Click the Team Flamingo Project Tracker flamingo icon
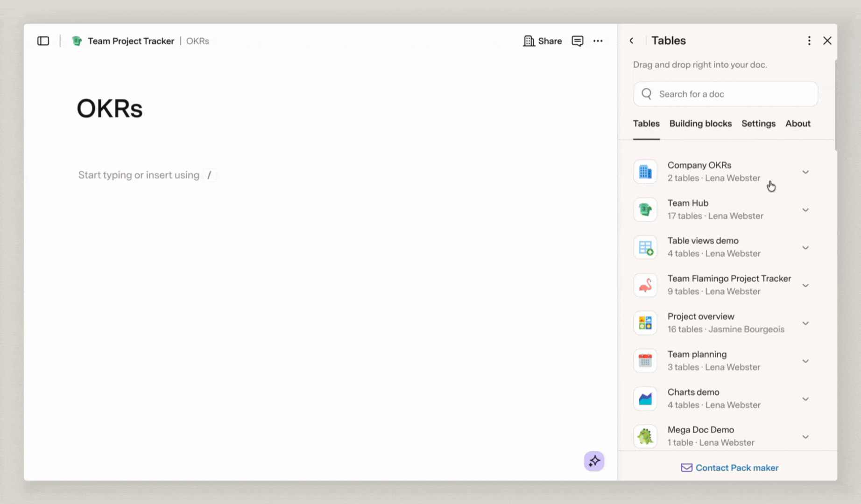The width and height of the screenshot is (861, 504). click(645, 285)
